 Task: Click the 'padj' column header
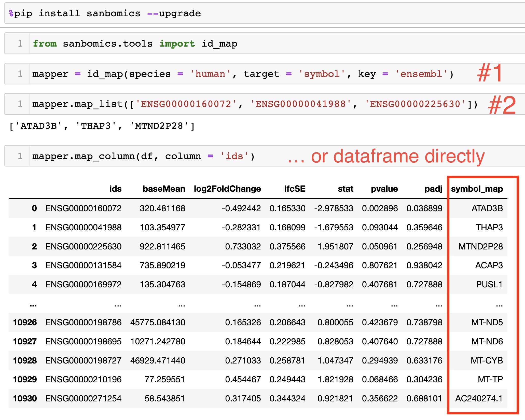point(433,189)
